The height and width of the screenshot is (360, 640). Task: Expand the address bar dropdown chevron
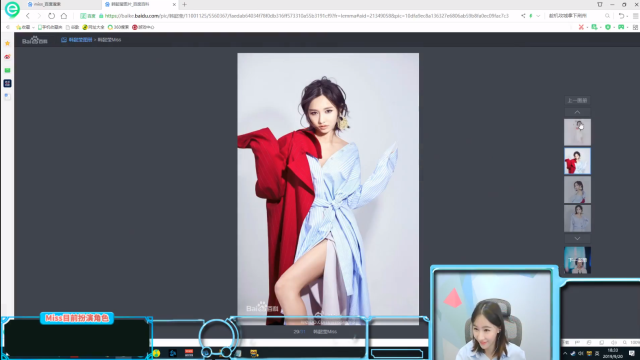(x=538, y=16)
